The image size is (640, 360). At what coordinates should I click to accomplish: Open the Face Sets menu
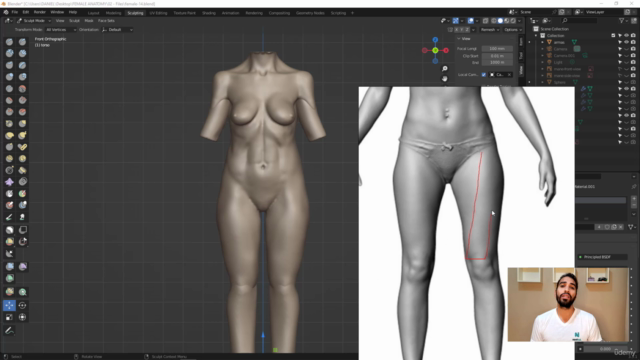click(106, 21)
